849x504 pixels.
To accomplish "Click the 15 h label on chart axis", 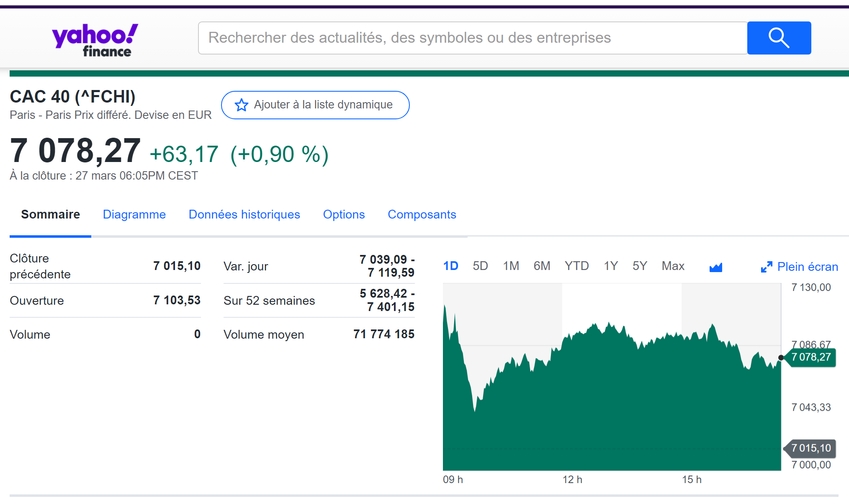I will (x=692, y=480).
